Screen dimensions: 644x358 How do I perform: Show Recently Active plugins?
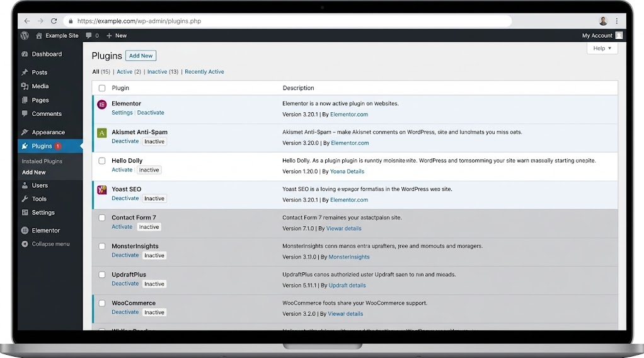[204, 71]
